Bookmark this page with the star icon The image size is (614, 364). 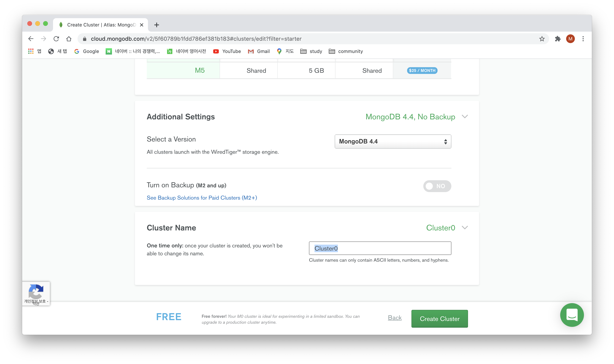[x=542, y=39]
